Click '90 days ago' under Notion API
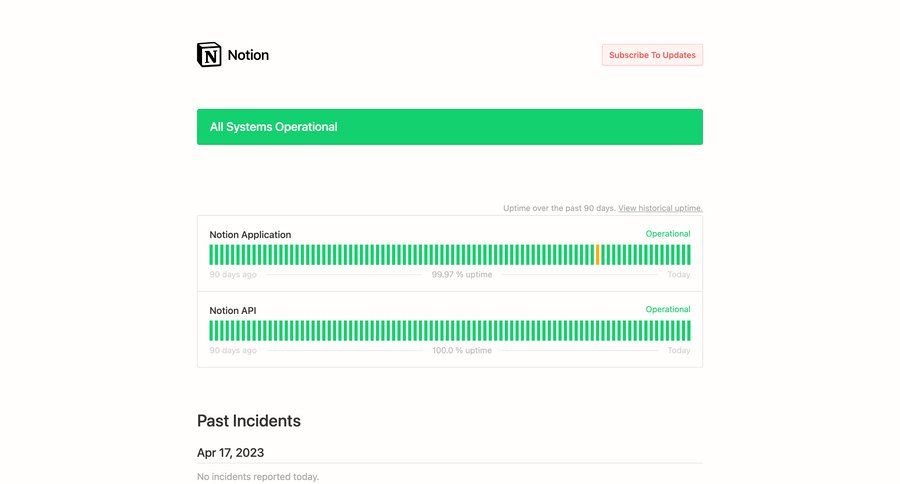Viewport: 900px width, 484px height. [x=232, y=350]
